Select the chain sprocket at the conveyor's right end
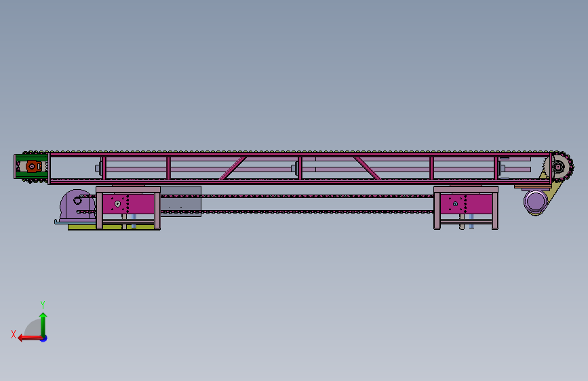This screenshot has height=381, width=588. click(560, 166)
